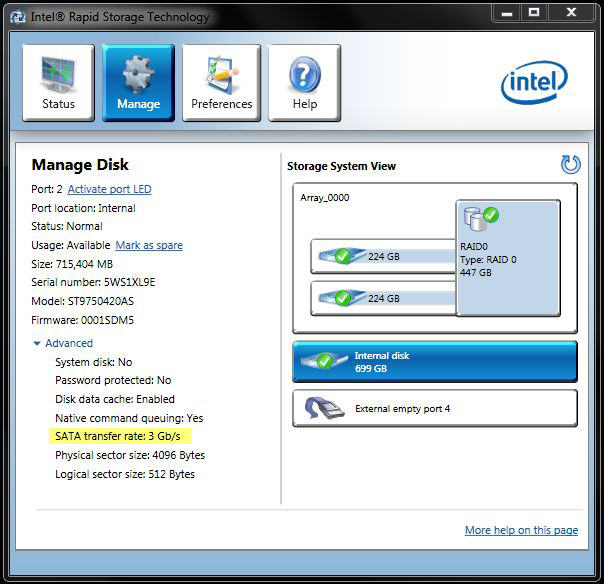Select External empty port 4

point(435,408)
